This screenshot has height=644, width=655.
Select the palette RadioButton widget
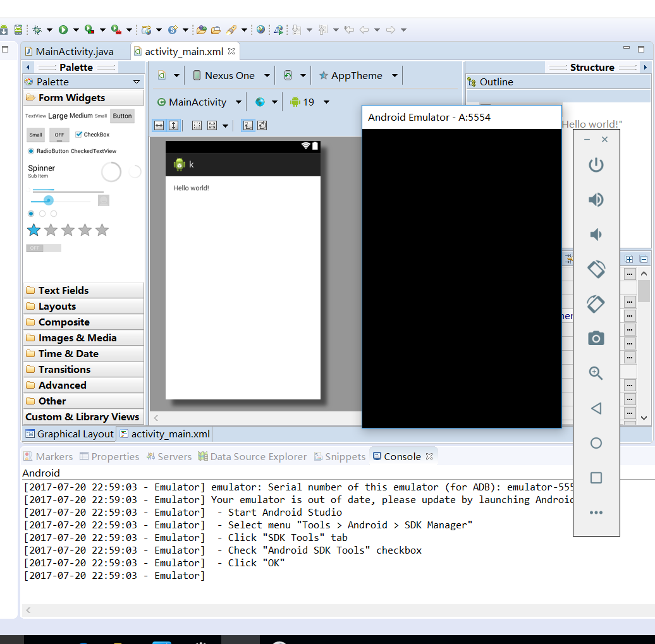click(50, 151)
